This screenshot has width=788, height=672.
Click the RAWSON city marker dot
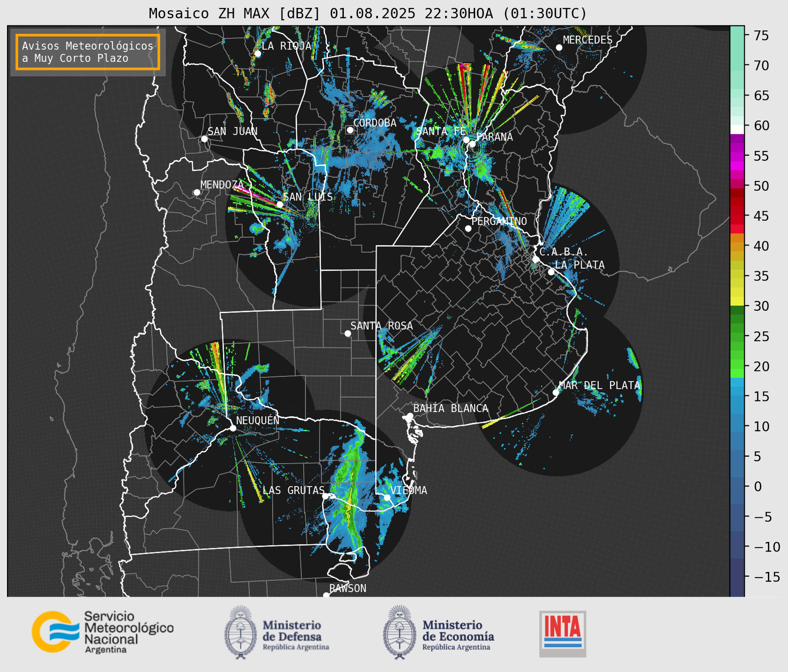coord(326,595)
